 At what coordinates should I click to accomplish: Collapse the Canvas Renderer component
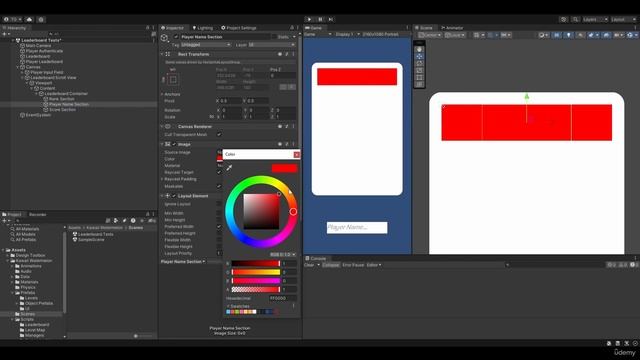[x=162, y=127]
